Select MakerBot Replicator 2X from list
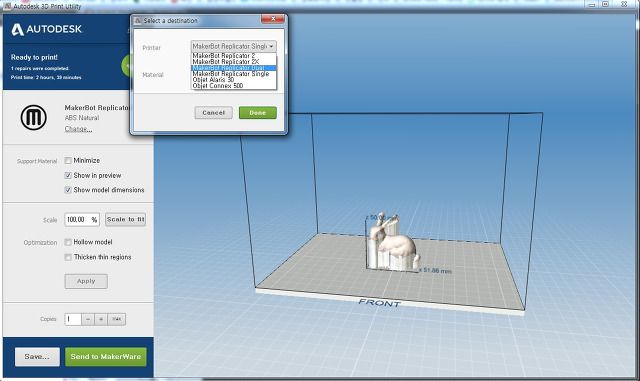 coord(234,62)
